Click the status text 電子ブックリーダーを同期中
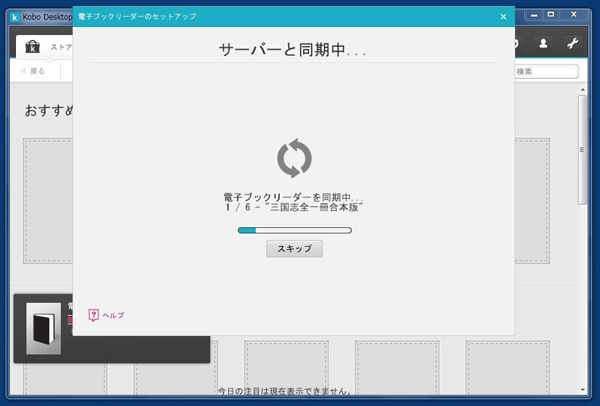Image resolution: width=600 pixels, height=406 pixels. tap(293, 197)
